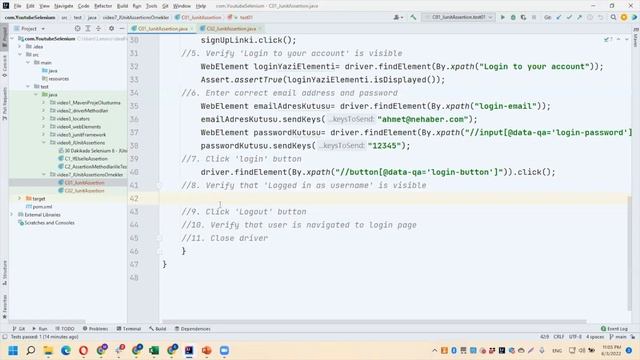Screen dimensions: 640x360
Task: Start debugging with the bug icon
Action: click(x=513, y=18)
